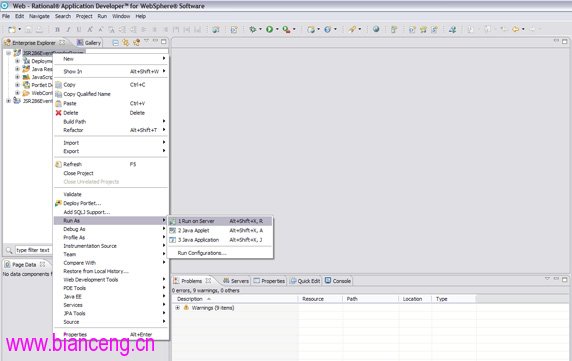Click the Java Applet icon in submenu

click(x=173, y=230)
